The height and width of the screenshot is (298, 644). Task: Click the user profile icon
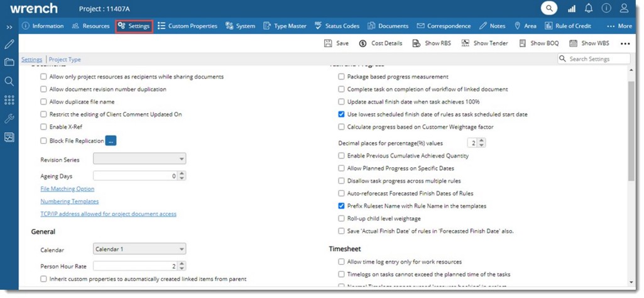point(624,9)
